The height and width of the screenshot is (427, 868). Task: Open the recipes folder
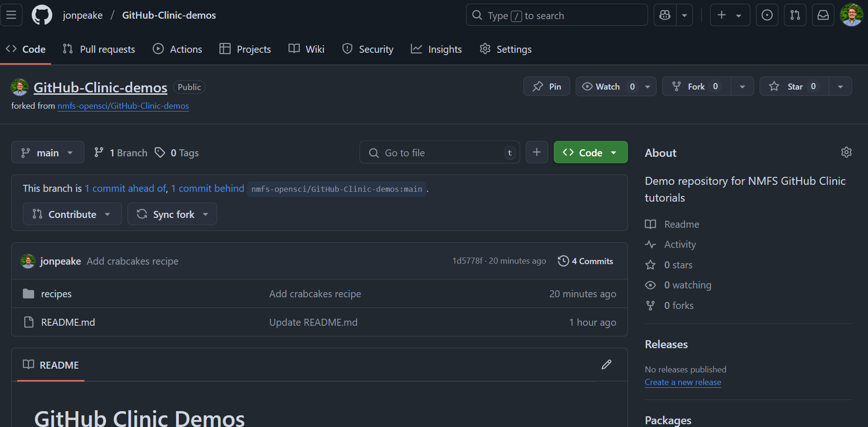click(56, 294)
